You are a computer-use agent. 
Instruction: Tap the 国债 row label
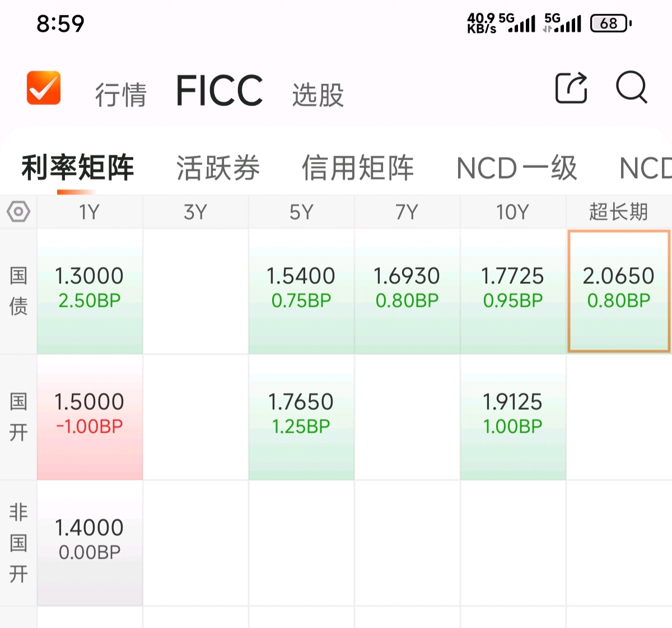tap(18, 291)
